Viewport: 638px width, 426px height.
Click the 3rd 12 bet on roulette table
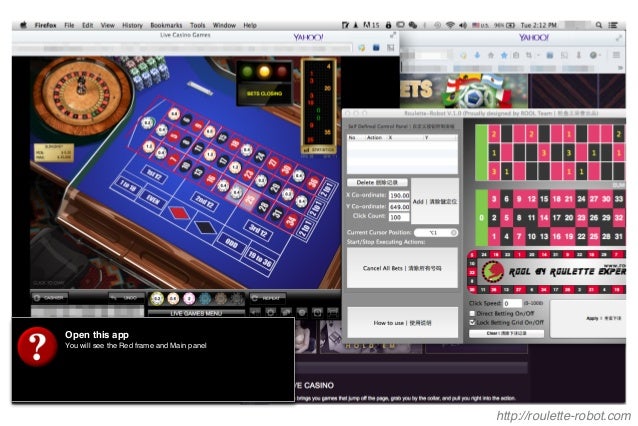258,230
